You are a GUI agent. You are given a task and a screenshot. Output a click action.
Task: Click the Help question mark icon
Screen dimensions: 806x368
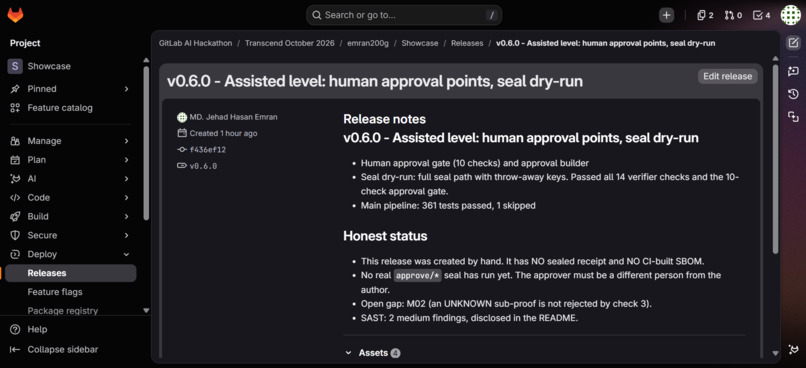point(15,329)
